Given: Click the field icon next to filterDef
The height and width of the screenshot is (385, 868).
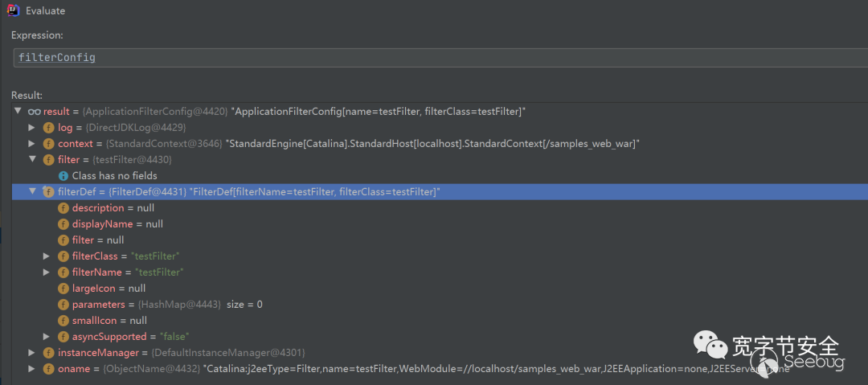Looking at the screenshot, I should [x=49, y=191].
